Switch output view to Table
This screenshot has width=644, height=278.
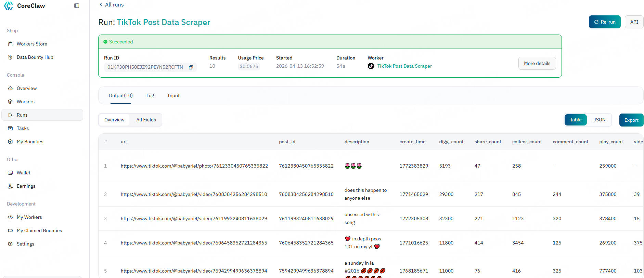click(575, 120)
